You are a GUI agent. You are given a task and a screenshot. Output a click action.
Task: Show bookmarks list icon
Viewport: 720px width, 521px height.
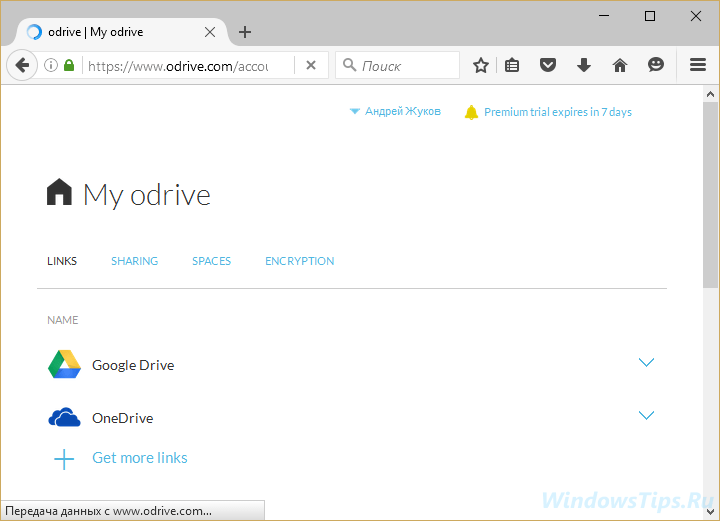click(512, 66)
